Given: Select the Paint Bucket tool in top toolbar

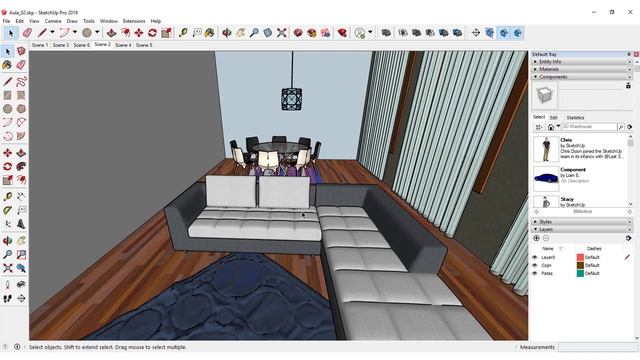Looking at the screenshot, I should 210,33.
